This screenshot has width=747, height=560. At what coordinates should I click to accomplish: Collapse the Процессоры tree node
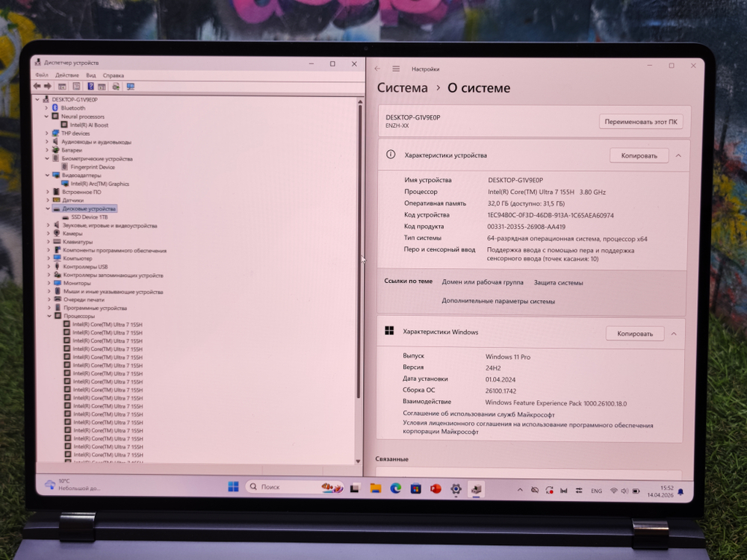tap(49, 316)
